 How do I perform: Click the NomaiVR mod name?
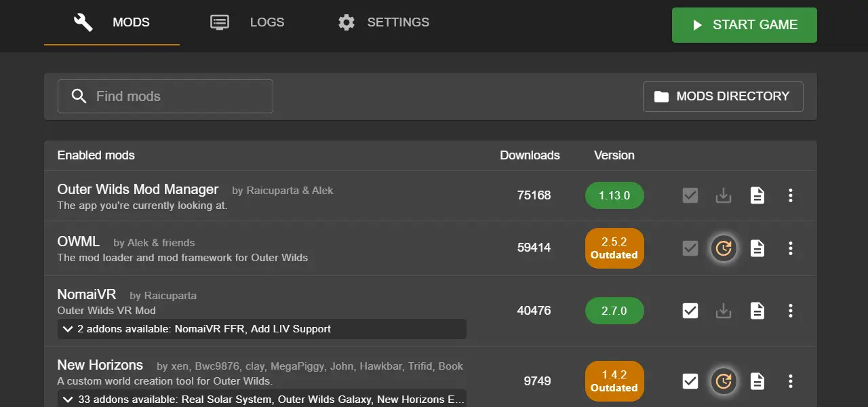[x=87, y=294]
